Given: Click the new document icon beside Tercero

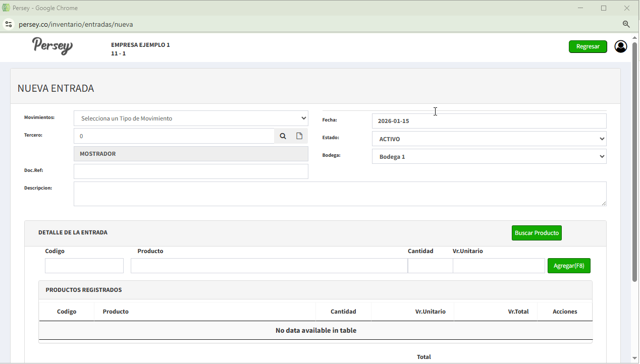Looking at the screenshot, I should [299, 136].
